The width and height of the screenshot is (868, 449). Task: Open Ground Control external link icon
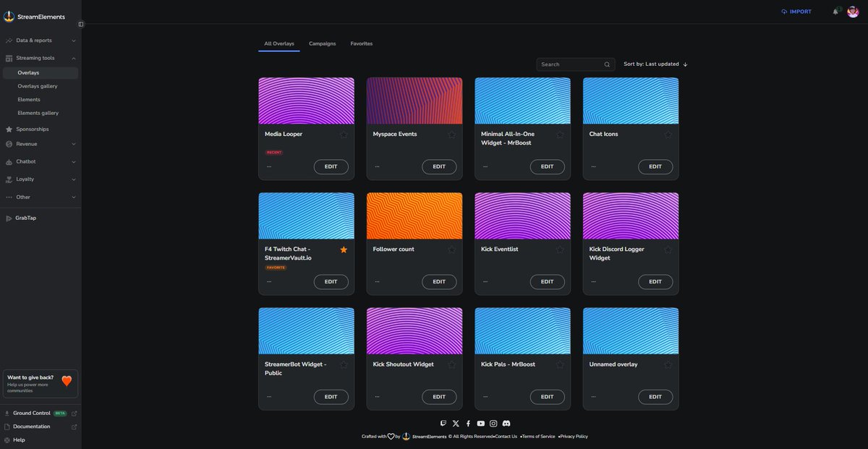tap(74, 414)
